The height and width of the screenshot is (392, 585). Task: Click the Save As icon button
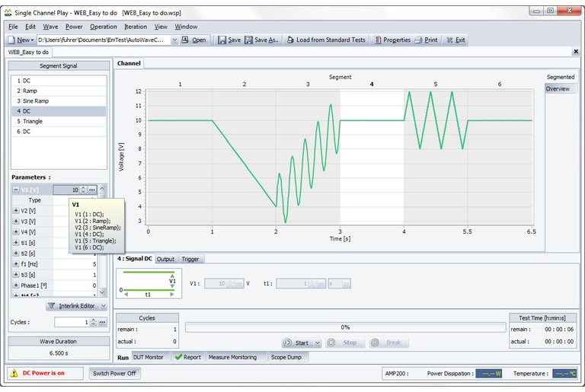coord(249,40)
